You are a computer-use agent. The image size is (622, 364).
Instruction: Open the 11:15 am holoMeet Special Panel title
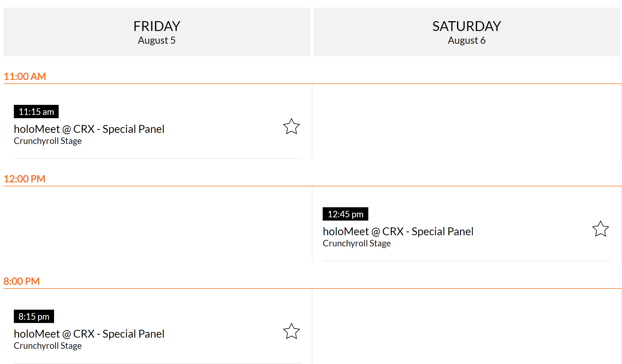(x=89, y=129)
